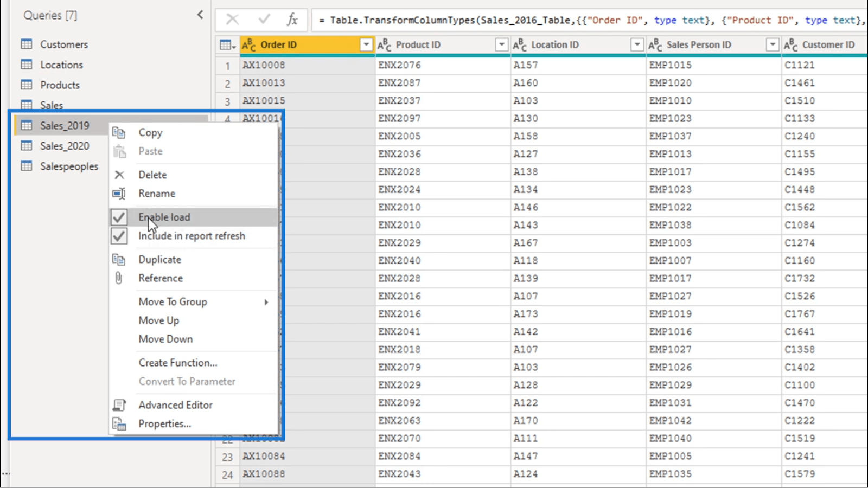Open Sales Person ID column filter dropdown
The width and height of the screenshot is (868, 488).
pos(773,45)
